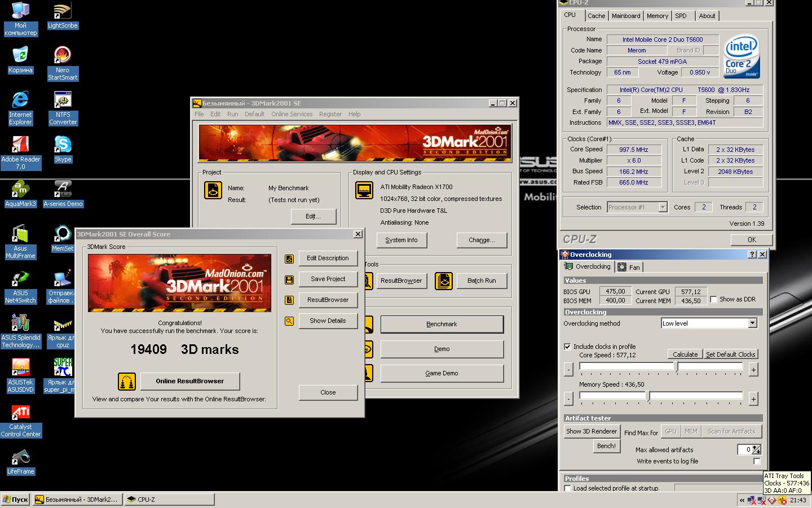812x508 pixels.
Task: Click the Game Demo button
Action: (442, 374)
